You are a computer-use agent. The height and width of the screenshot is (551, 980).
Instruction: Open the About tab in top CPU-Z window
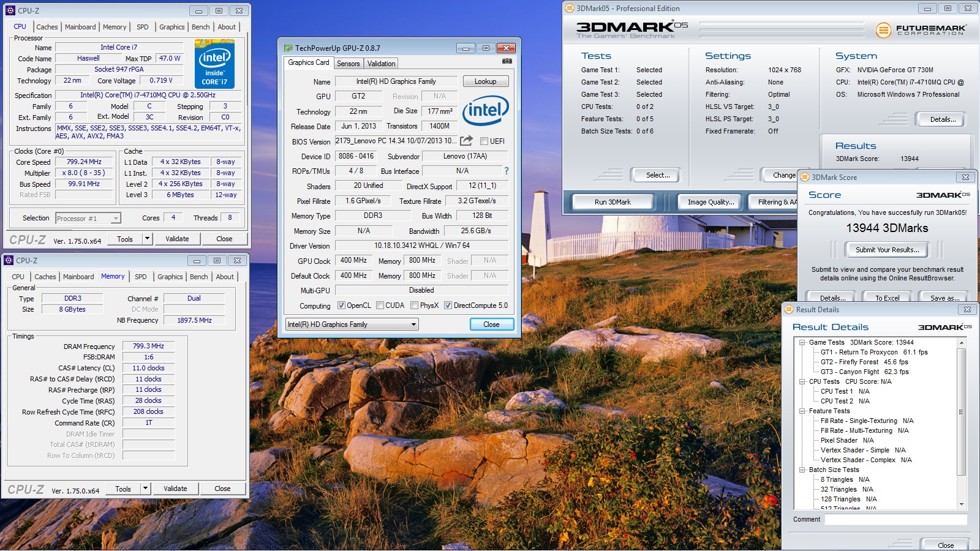pos(227,27)
